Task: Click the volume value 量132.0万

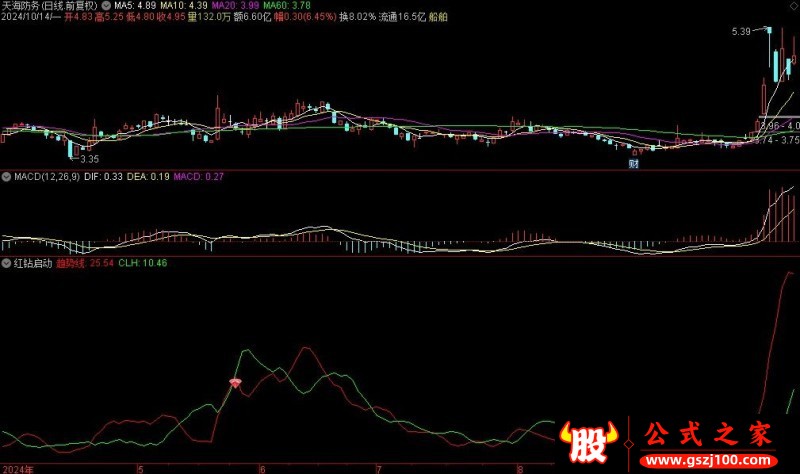Action: tap(209, 17)
